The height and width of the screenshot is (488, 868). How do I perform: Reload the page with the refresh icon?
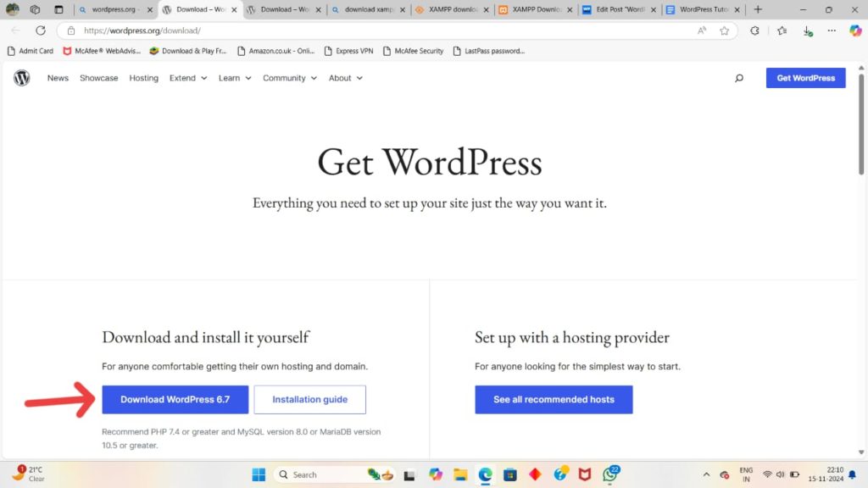41,30
